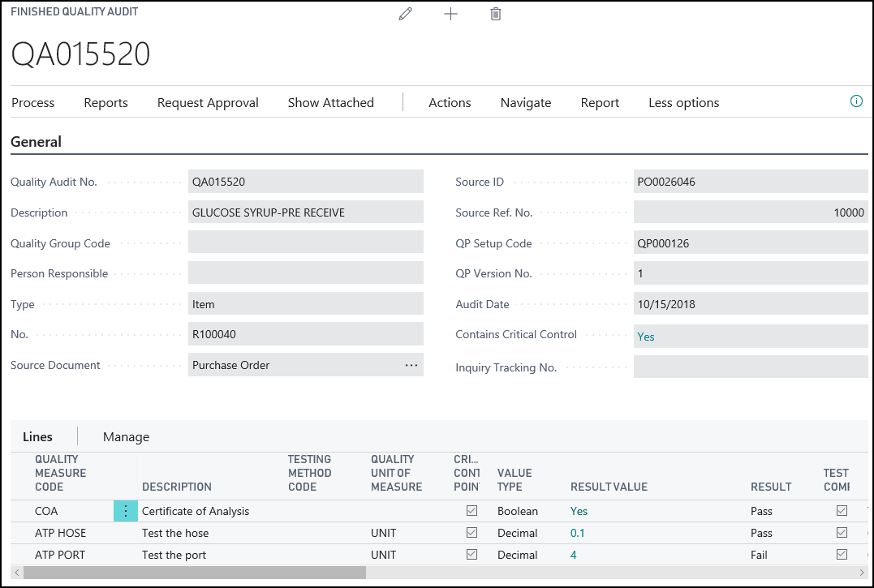Click the horizontal scrollbar thumb in Lines
This screenshot has height=588, width=874.
click(195, 573)
